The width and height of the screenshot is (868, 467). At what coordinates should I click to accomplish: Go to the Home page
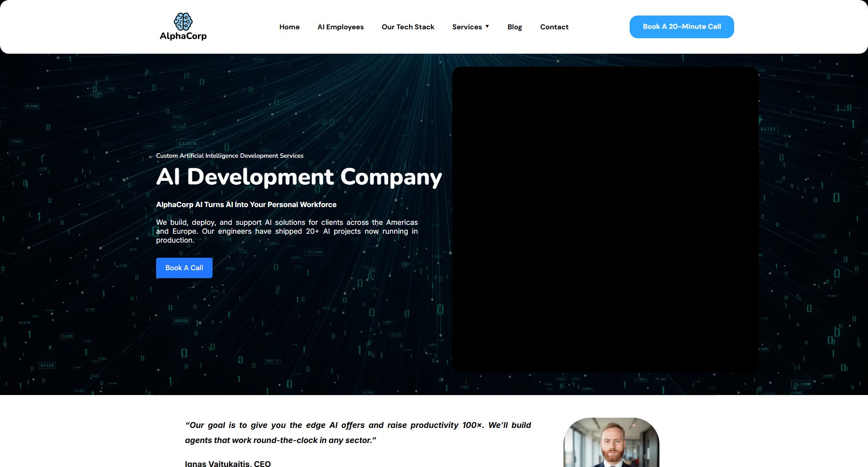[289, 27]
